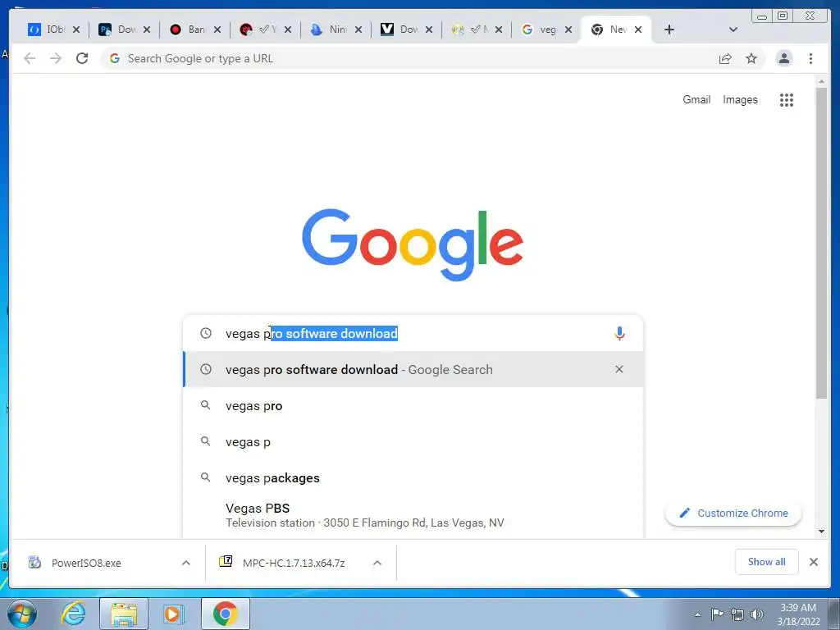Open Windows Start menu

coord(21,614)
